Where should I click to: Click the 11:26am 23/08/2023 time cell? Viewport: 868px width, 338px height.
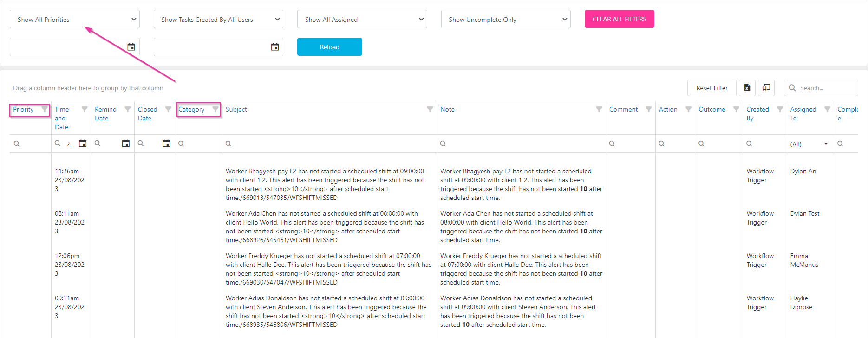[x=70, y=180]
